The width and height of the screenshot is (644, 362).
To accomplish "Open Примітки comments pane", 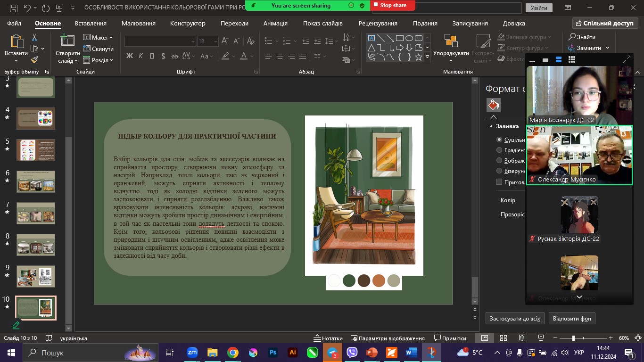I will pos(450,338).
